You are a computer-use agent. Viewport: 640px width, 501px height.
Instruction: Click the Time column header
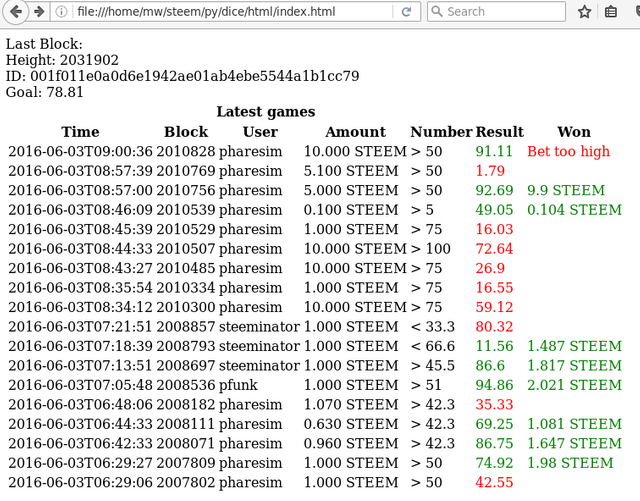tap(80, 132)
